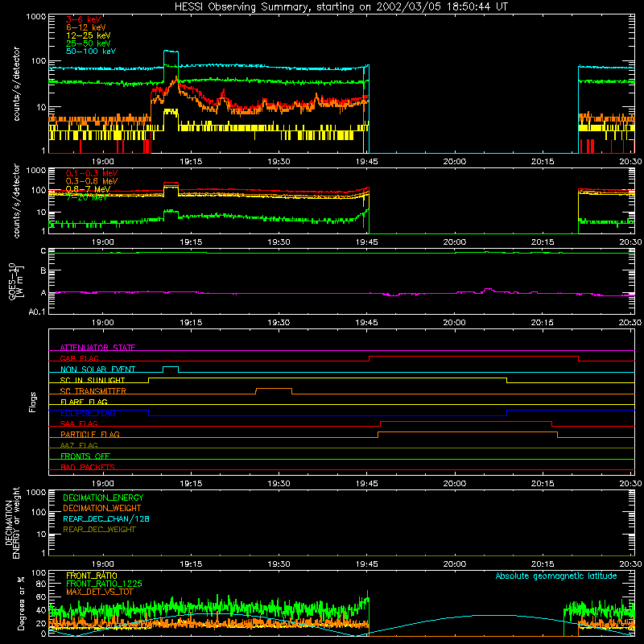
Task: Click the DECIMATION ENERGY or weight axis title
Action: pos(12,522)
